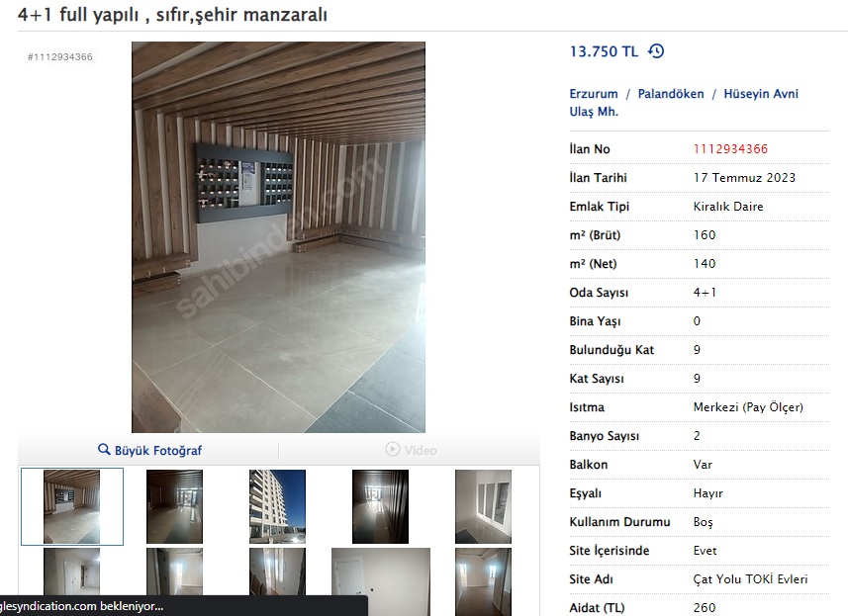Open Hüseyin Avni Ulaş Mh. link
Screen dimensions: 848x616
(684, 102)
